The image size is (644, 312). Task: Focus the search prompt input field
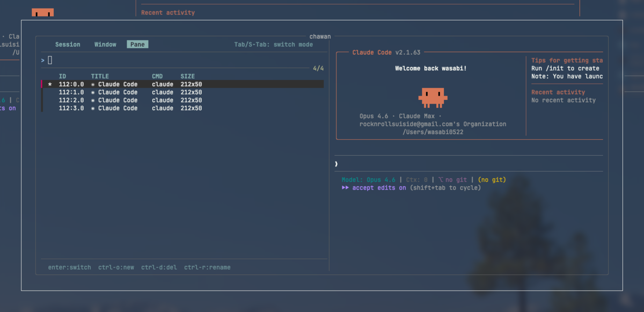pos(182,60)
